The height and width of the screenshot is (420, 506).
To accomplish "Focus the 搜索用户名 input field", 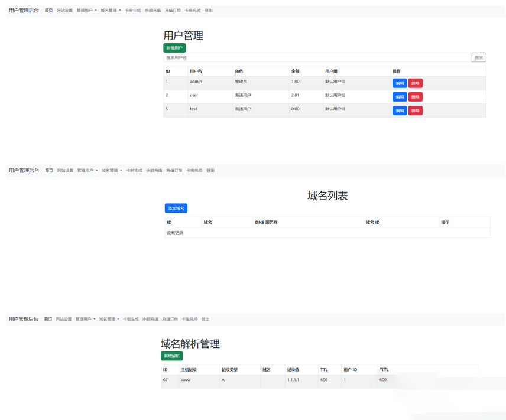I will pos(316,57).
